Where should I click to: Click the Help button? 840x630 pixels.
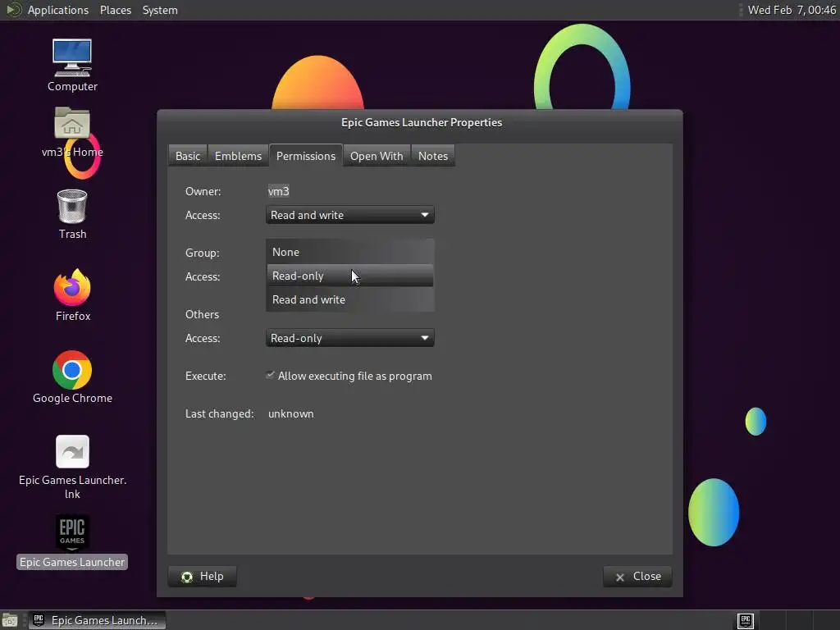(202, 577)
